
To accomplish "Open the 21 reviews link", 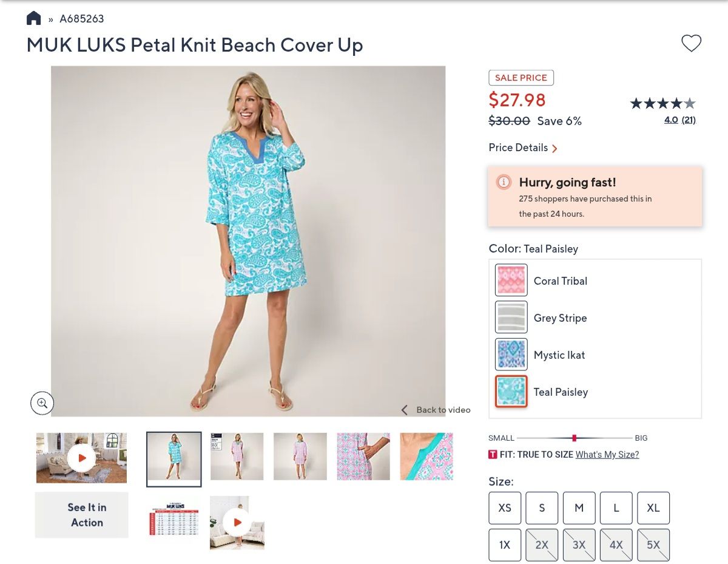I will point(689,120).
